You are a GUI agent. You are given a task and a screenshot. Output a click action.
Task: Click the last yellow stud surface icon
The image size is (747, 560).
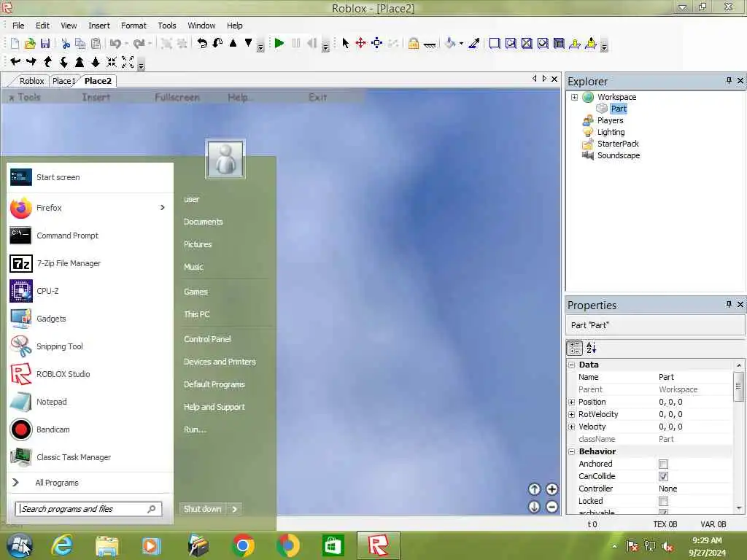coord(591,43)
